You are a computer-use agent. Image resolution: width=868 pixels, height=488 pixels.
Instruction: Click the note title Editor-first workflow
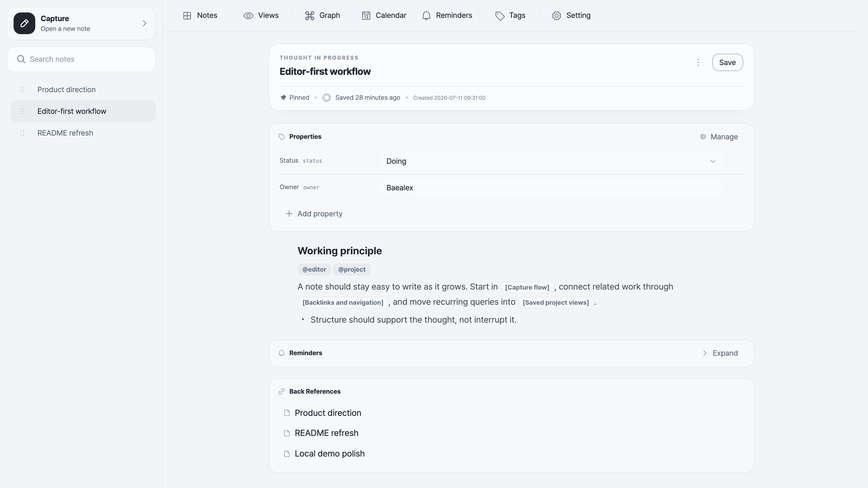click(325, 71)
